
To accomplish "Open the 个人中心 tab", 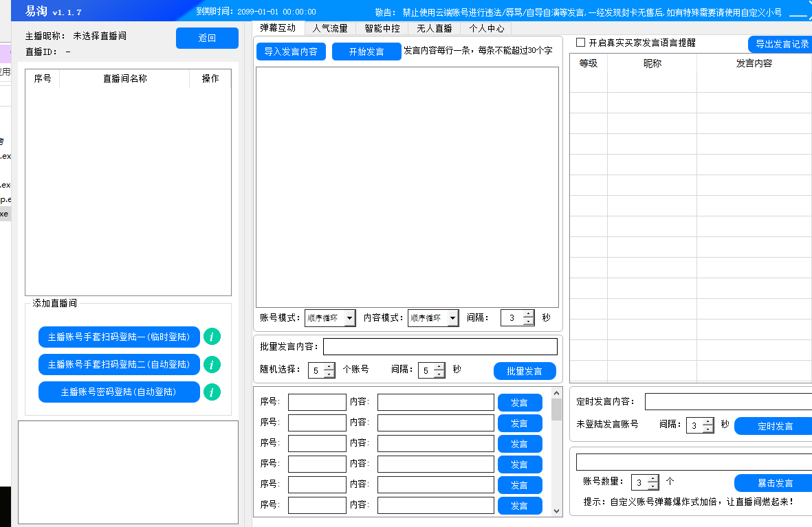I will point(486,28).
